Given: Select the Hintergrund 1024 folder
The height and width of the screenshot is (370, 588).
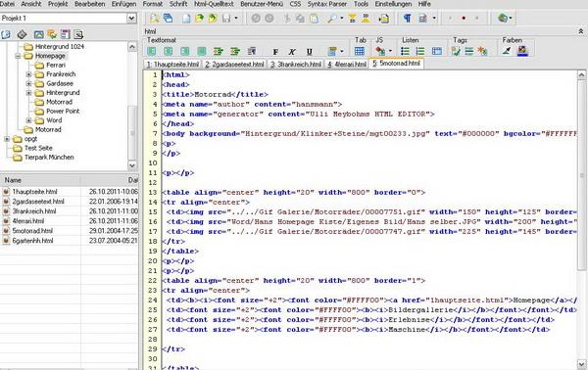Looking at the screenshot, I should pos(59,46).
